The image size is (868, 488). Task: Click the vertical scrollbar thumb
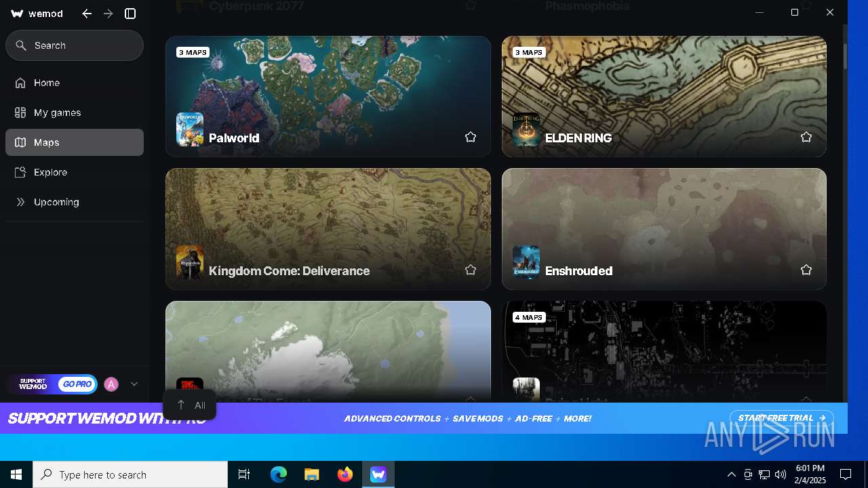pyautogui.click(x=845, y=56)
